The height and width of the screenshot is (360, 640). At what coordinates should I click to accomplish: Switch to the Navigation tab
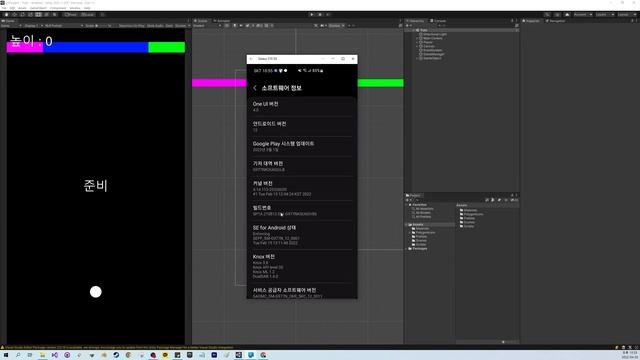(x=556, y=20)
